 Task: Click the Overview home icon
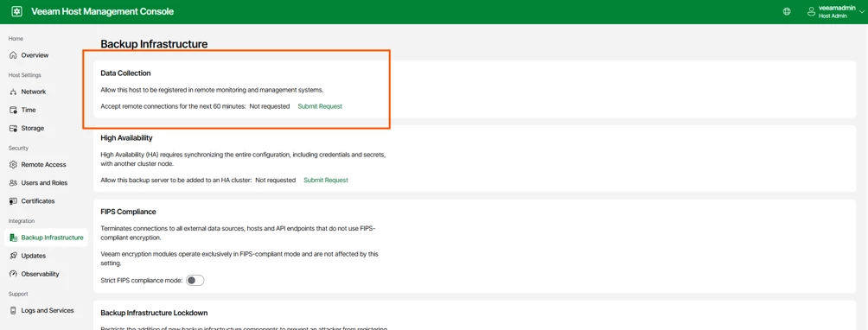(13, 55)
